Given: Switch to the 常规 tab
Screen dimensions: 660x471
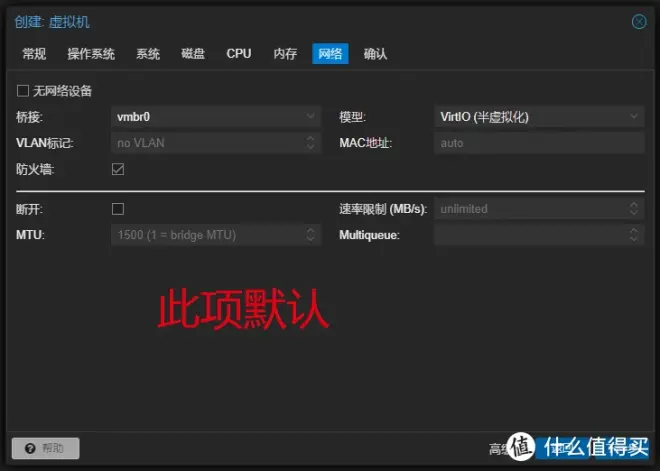Looking at the screenshot, I should click(34, 54).
